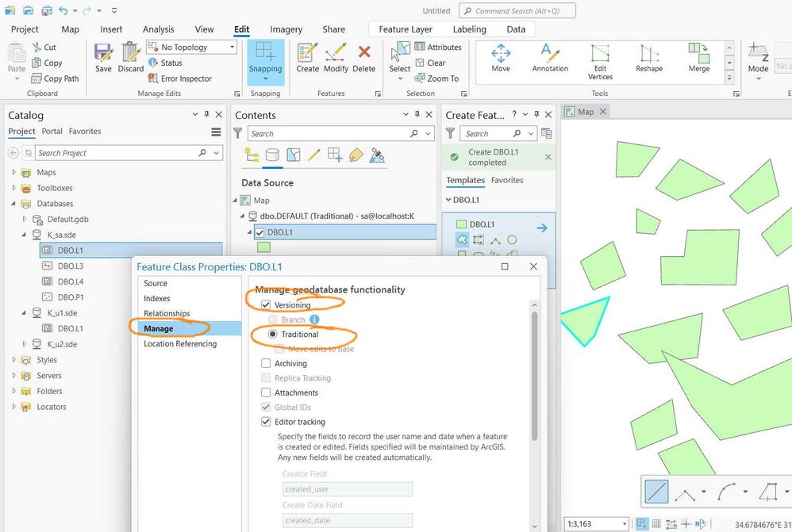The width and height of the screenshot is (792, 532).
Task: Open Catalog pane hamburger menu
Action: pos(216,132)
